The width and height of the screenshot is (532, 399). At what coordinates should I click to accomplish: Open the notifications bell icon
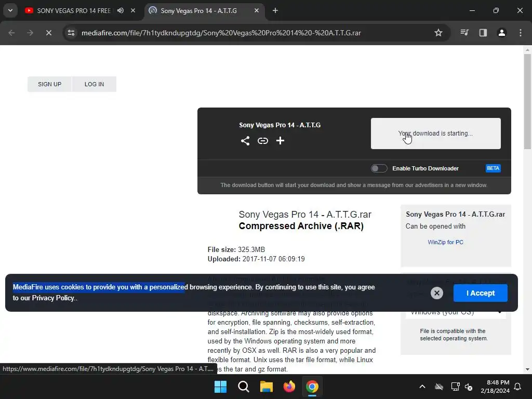pos(518,387)
